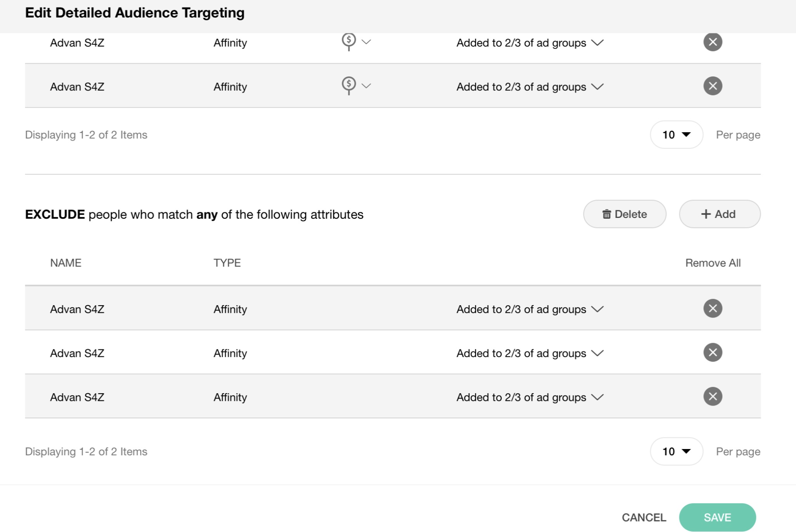The width and height of the screenshot is (796, 532).
Task: Remove second excluded Advan S4Z row
Action: click(x=713, y=352)
